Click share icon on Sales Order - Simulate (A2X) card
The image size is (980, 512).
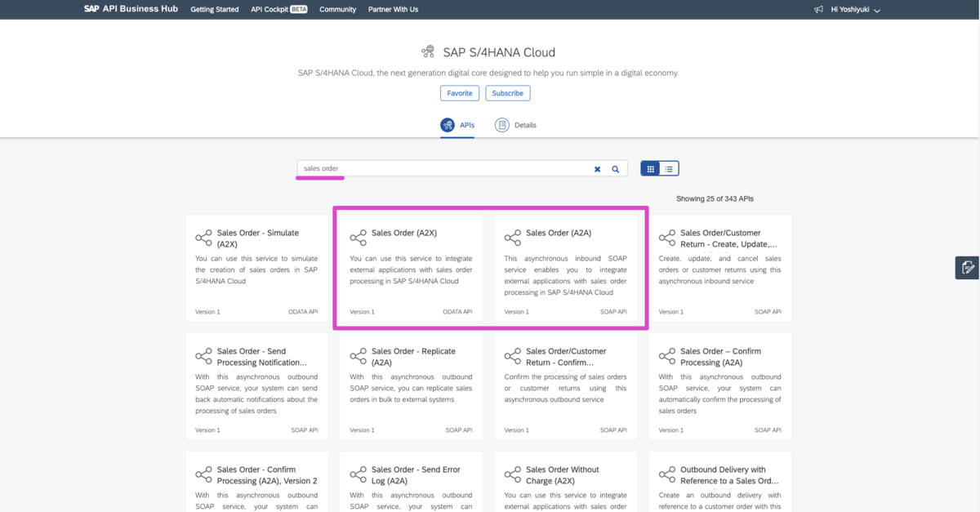pos(204,238)
